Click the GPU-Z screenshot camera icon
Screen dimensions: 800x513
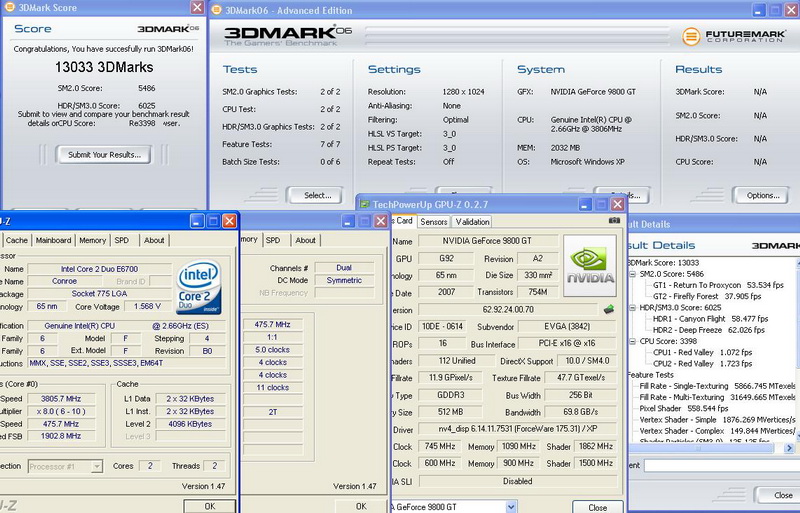pyautogui.click(x=614, y=221)
